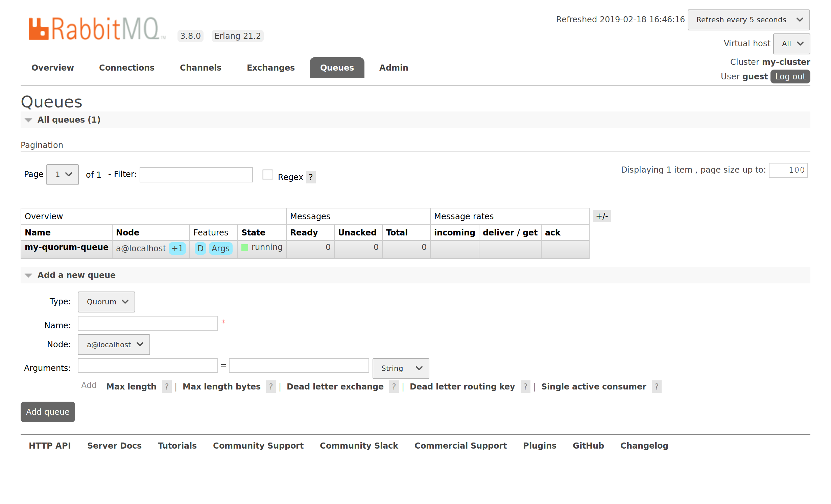Open the queue Type dropdown
Screen dimensions: 831x504
[106, 302]
